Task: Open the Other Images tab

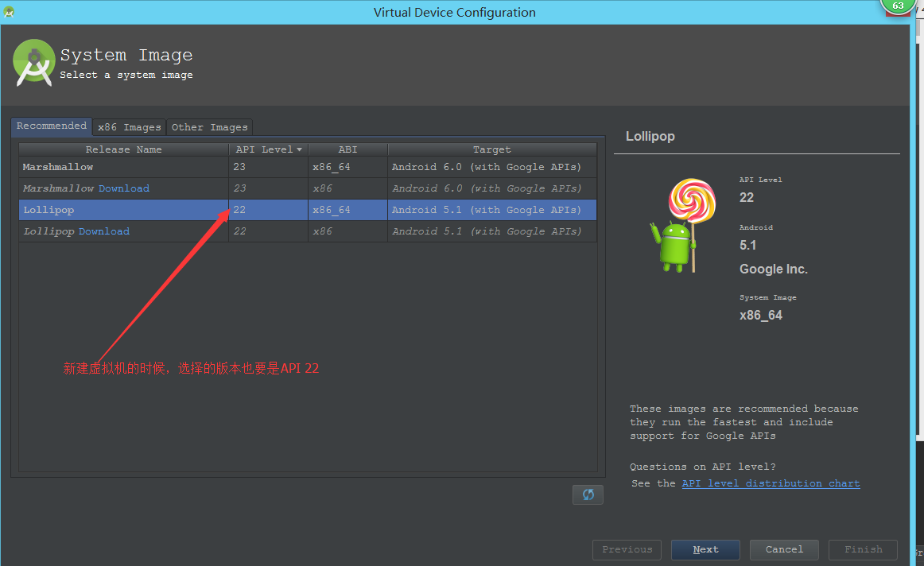Action: coord(209,127)
